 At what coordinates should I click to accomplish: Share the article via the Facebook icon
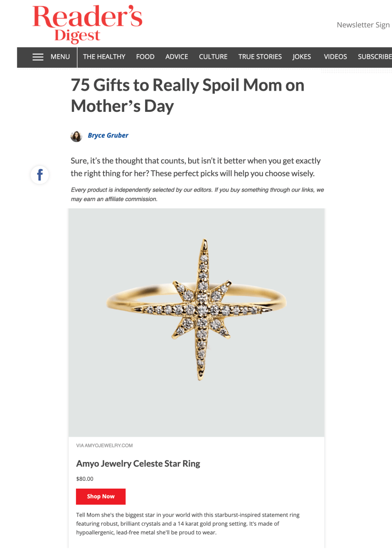(39, 175)
